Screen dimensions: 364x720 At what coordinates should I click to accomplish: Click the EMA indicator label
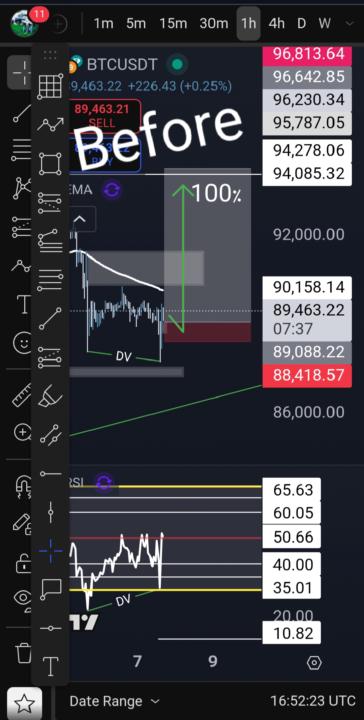(x=80, y=190)
